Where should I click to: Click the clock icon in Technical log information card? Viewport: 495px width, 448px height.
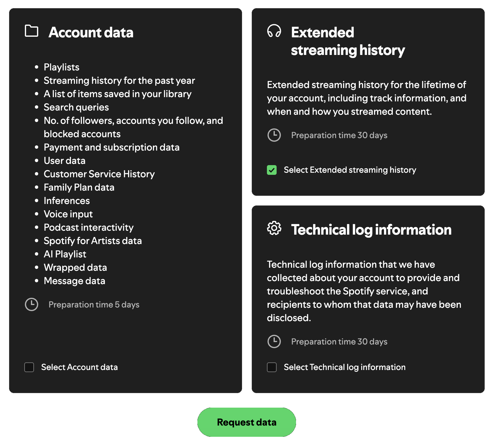pos(274,342)
